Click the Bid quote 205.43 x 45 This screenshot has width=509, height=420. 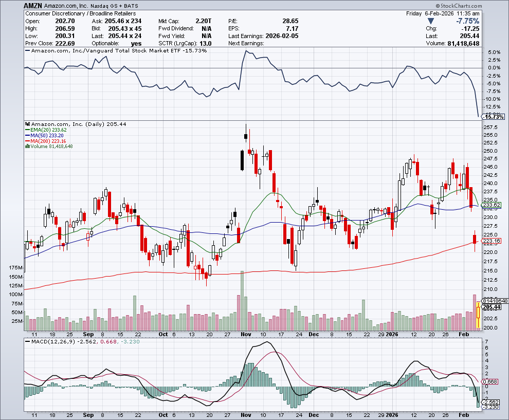tap(125, 29)
